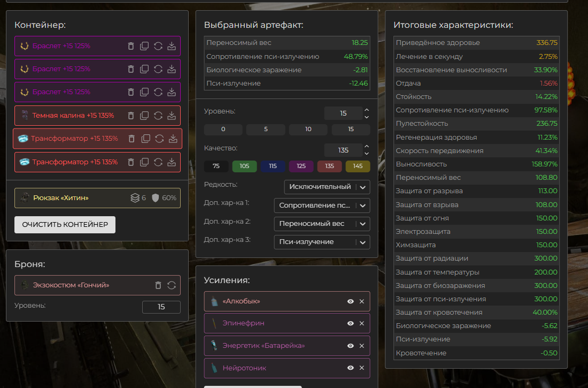Duplicate the Темная калина artifact
Screen dimensions: 588x388
(144, 116)
